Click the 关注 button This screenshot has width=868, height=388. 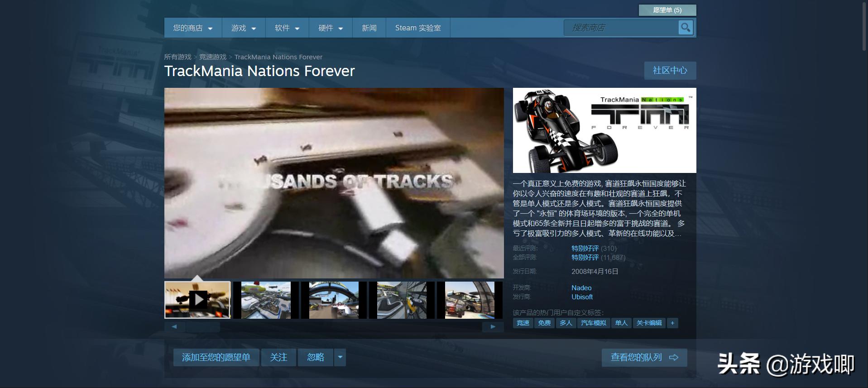[278, 357]
